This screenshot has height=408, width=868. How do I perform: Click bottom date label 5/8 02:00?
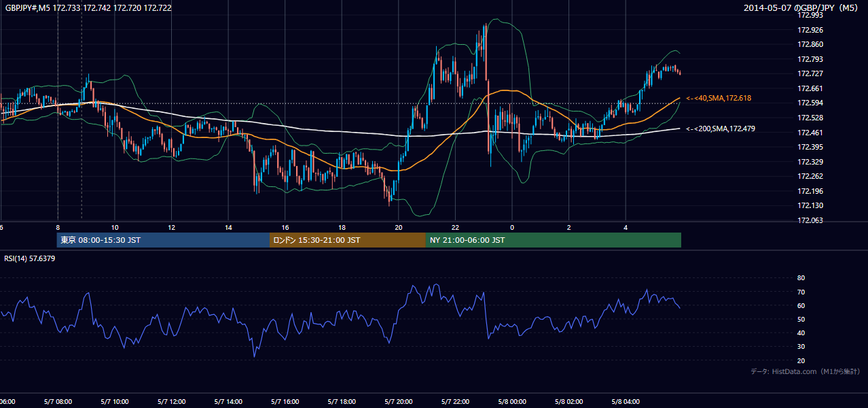(569, 402)
